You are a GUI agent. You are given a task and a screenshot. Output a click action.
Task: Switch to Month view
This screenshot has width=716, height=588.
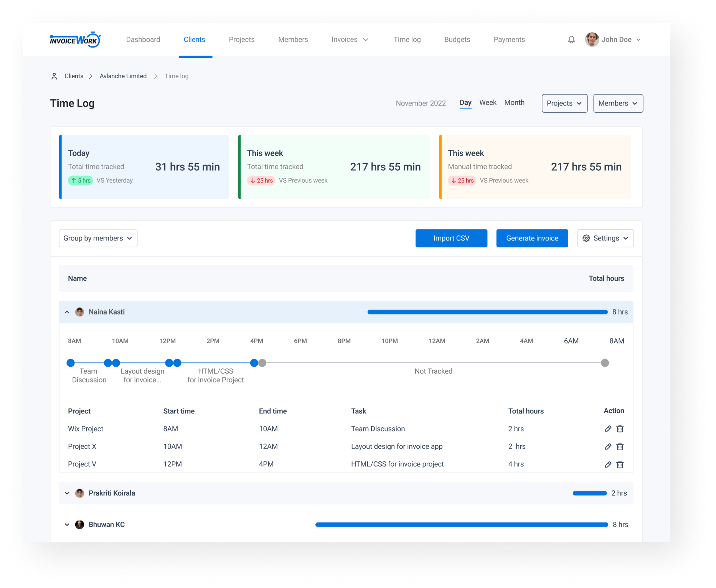(x=514, y=102)
